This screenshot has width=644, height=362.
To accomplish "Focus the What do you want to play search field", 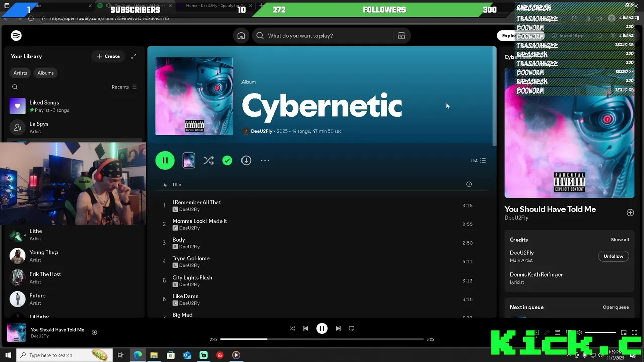I will (x=327, y=36).
